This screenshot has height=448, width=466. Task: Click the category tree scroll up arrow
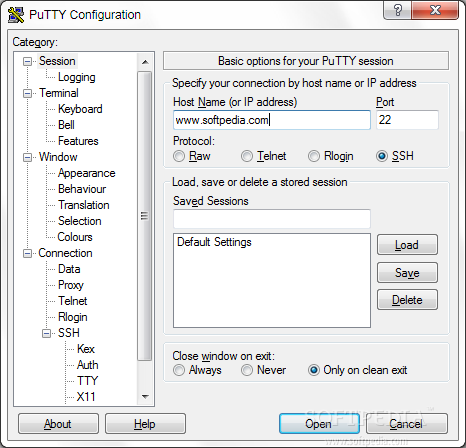click(145, 62)
